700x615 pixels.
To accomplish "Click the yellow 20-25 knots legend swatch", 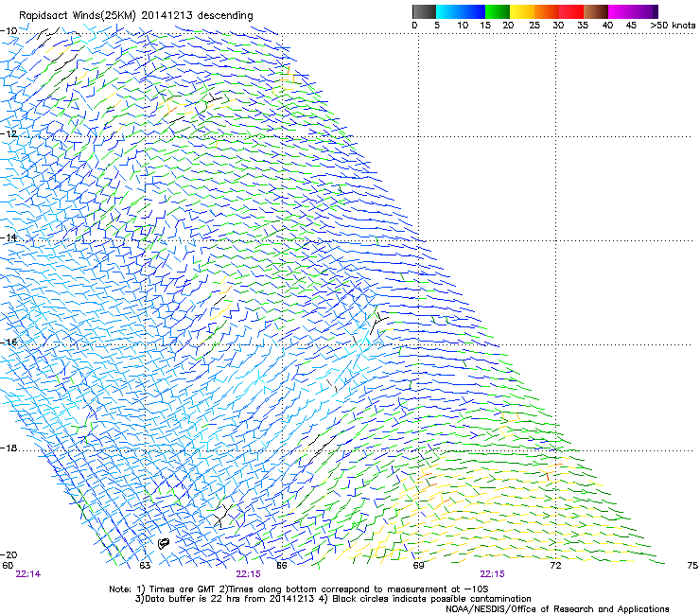I will coord(522,11).
